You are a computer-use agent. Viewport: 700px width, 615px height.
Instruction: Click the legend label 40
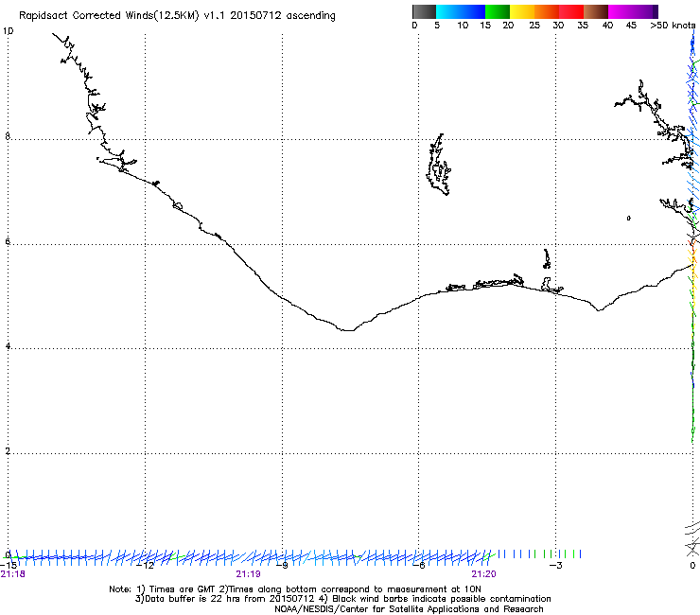coord(607,26)
